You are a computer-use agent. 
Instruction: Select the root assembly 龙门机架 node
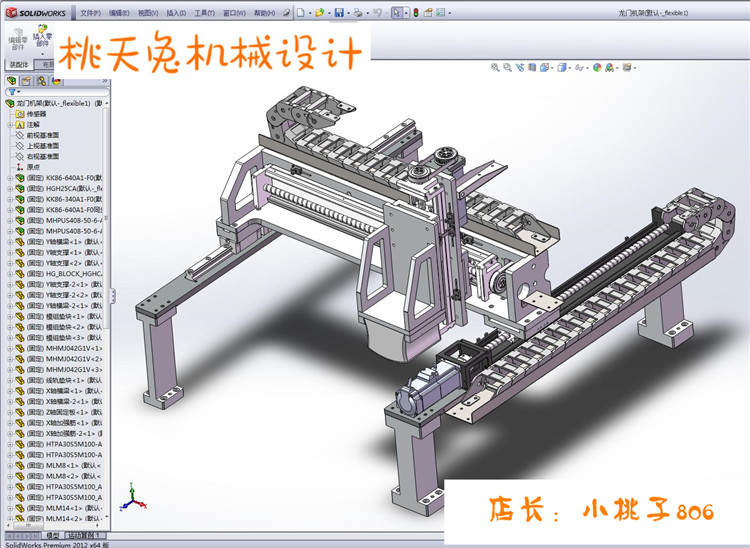(53, 103)
